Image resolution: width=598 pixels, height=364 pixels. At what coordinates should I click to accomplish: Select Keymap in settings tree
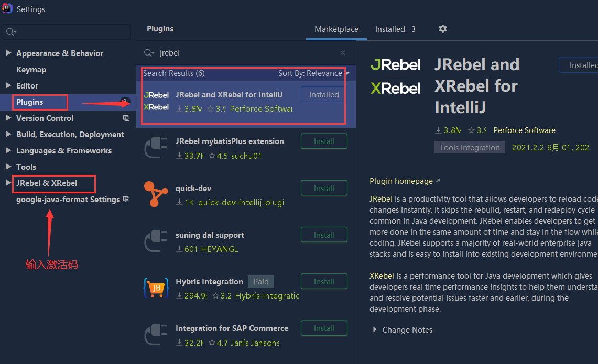coord(31,69)
